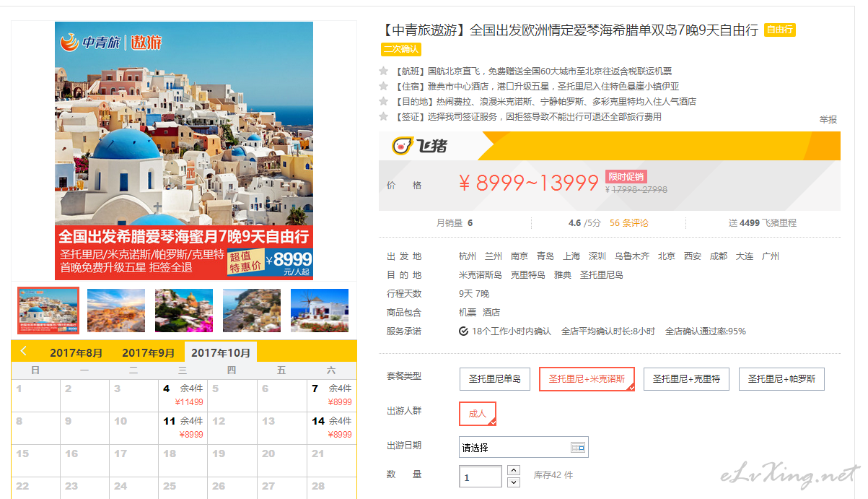Click the 二次确认 yellow tag

coord(401,50)
